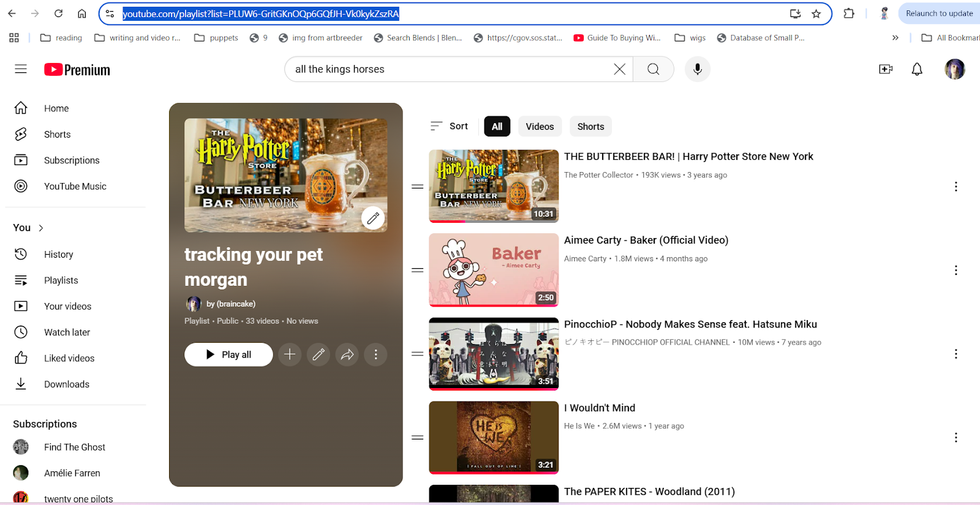Open the account avatar menu
980x505 pixels.
(954, 69)
